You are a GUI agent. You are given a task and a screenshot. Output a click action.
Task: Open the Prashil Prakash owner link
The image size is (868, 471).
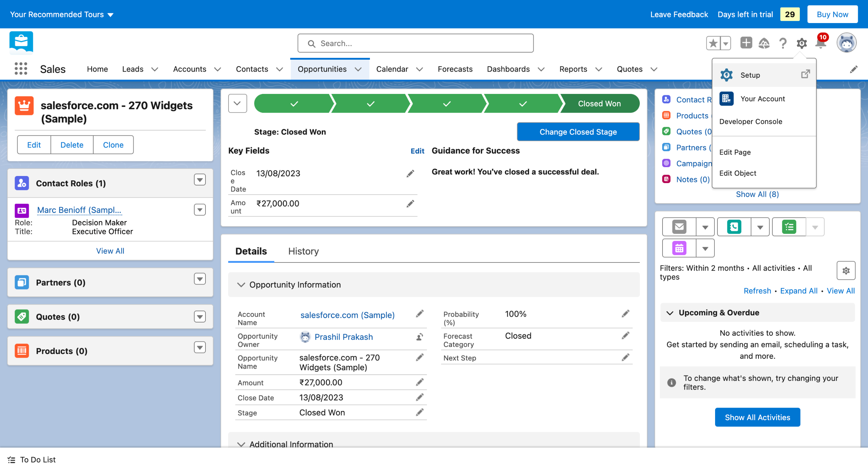343,337
